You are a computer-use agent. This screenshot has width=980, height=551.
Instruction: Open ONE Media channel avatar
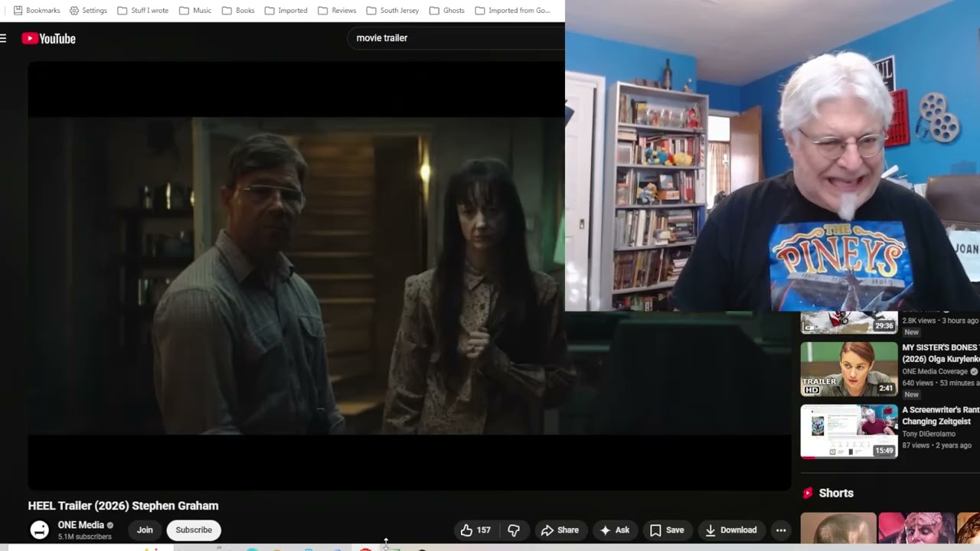coord(39,530)
